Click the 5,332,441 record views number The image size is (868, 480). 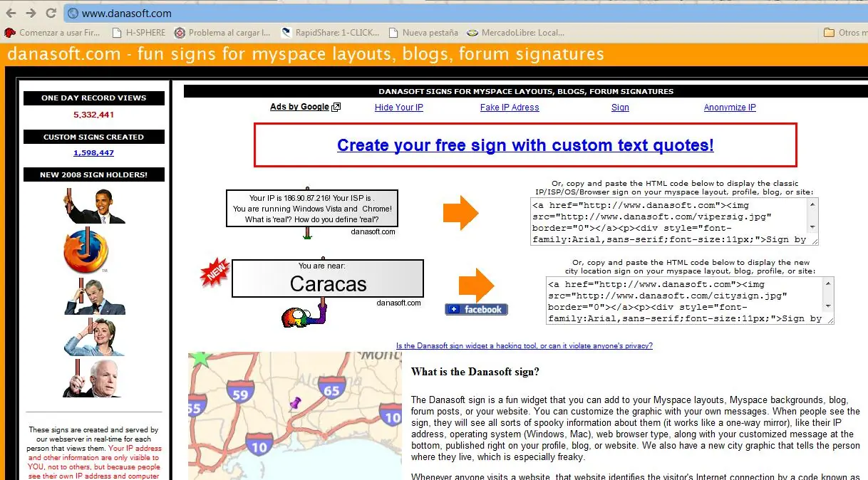coord(93,115)
